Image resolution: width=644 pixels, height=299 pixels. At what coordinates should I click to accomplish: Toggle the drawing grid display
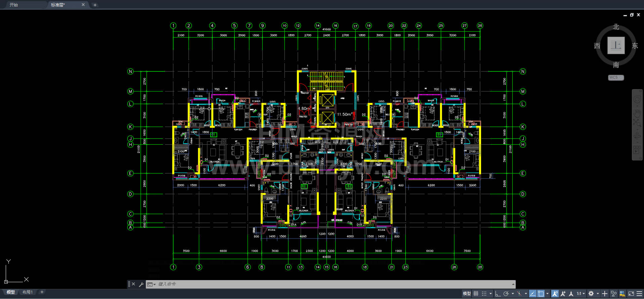click(x=476, y=294)
